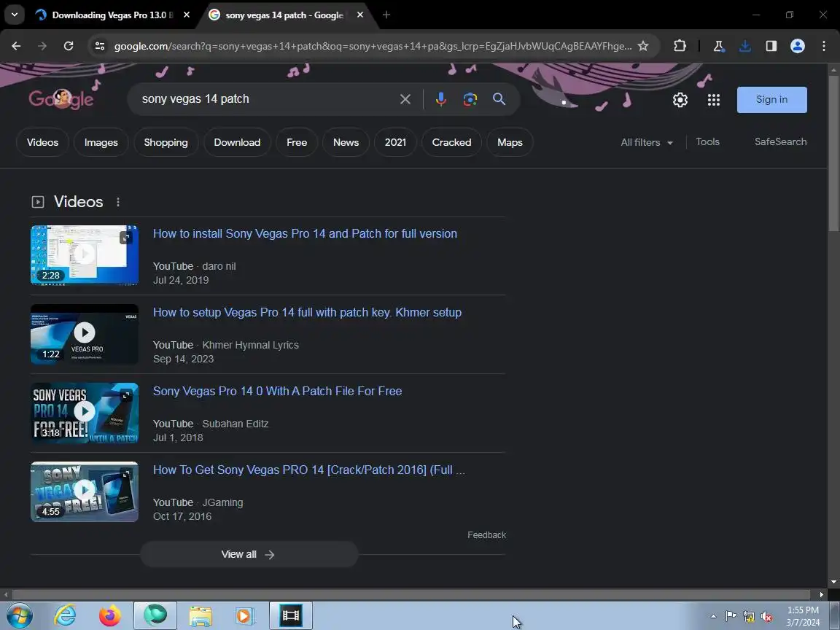The height and width of the screenshot is (630, 840).
Task: Click the muted volume tray icon
Action: click(766, 617)
